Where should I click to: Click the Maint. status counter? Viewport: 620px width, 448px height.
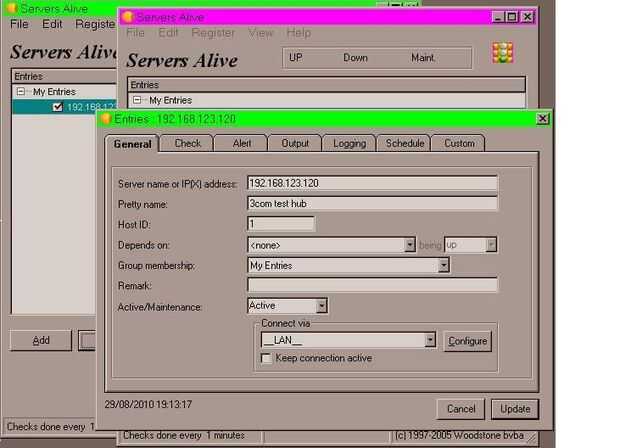tap(423, 58)
